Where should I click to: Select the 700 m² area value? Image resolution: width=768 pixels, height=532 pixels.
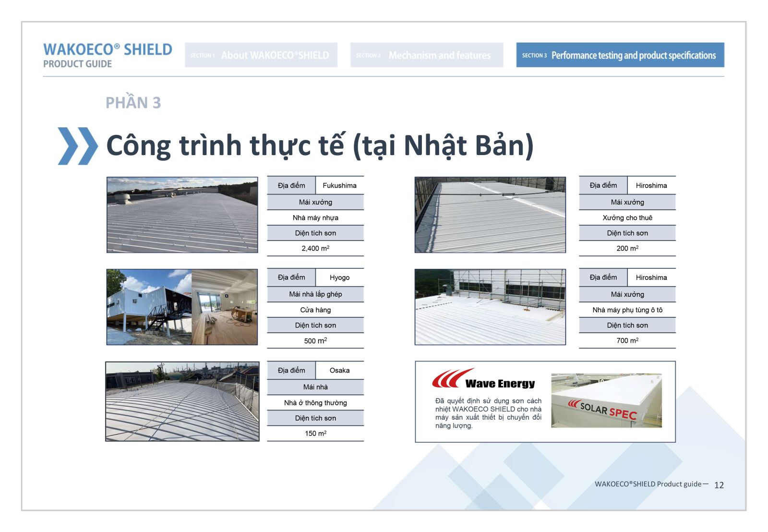[627, 340]
